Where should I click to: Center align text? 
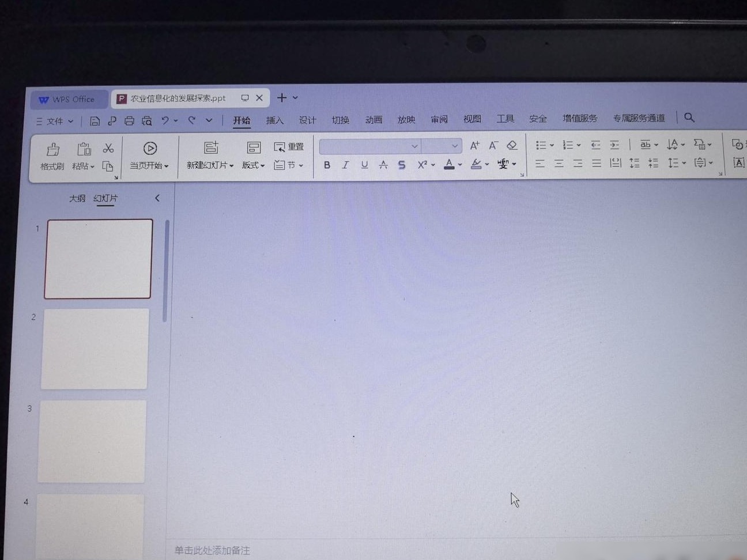tap(559, 164)
